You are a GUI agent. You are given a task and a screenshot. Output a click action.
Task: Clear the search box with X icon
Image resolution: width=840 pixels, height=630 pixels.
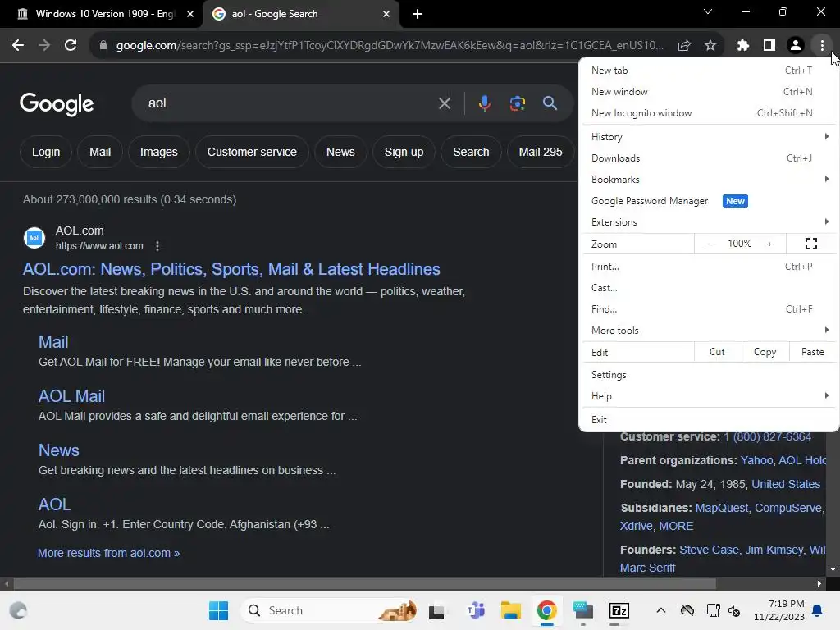(444, 103)
